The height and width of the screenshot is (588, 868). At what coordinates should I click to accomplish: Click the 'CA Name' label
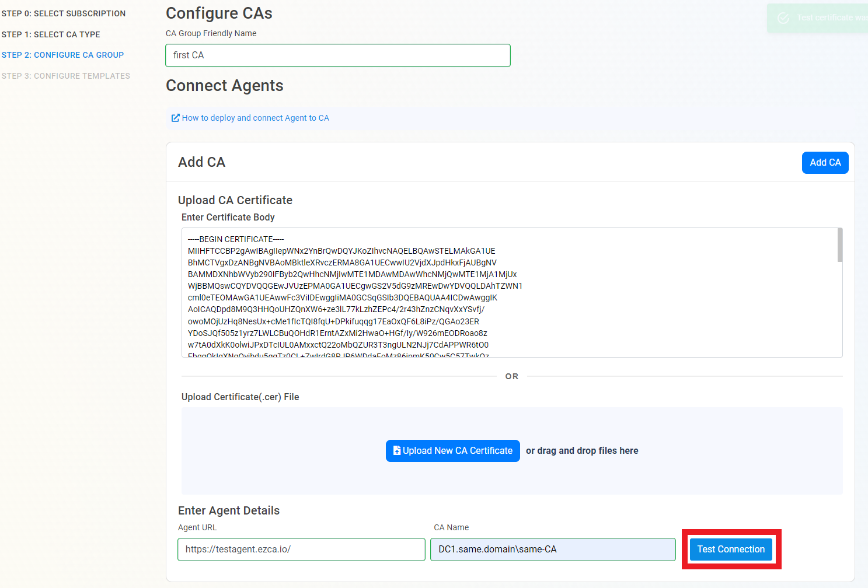click(451, 527)
